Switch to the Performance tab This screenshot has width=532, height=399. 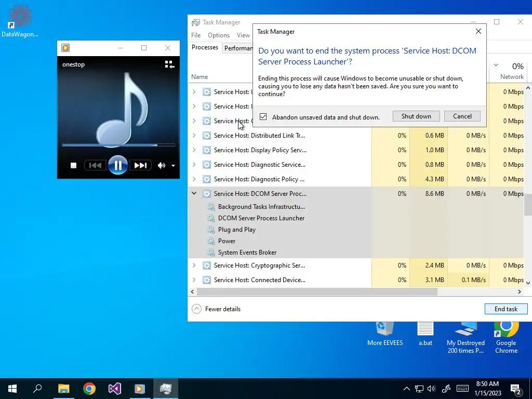coord(238,48)
